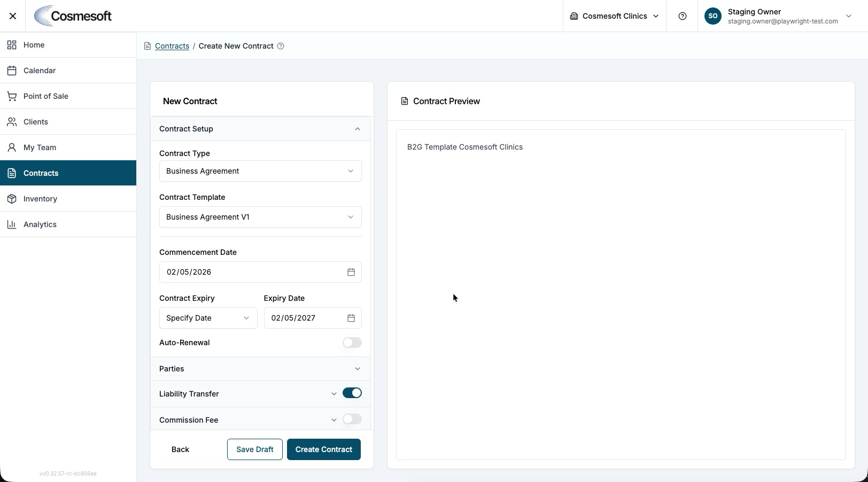Open Analytics from the sidebar
The width and height of the screenshot is (868, 482).
68,224
